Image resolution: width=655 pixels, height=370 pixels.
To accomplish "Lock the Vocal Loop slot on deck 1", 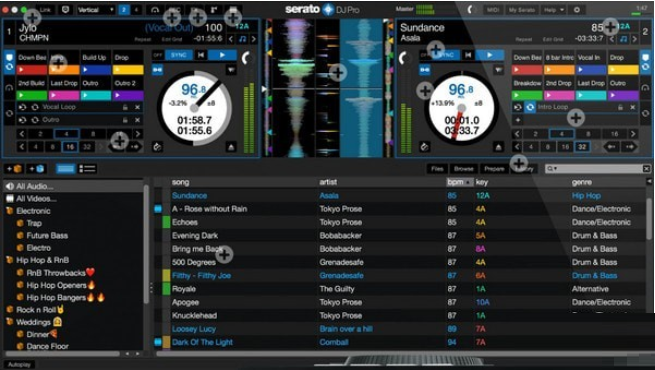I will (124, 107).
